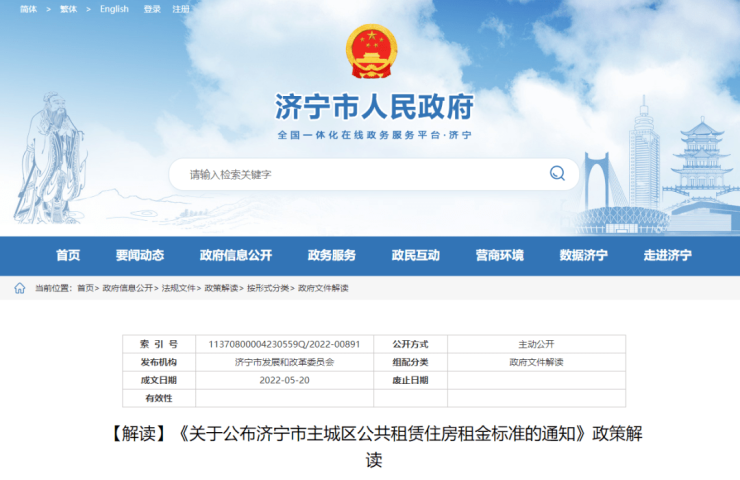The width and height of the screenshot is (740, 480).
Task: Open 要闻动态 navigation tab
Action: (x=139, y=255)
